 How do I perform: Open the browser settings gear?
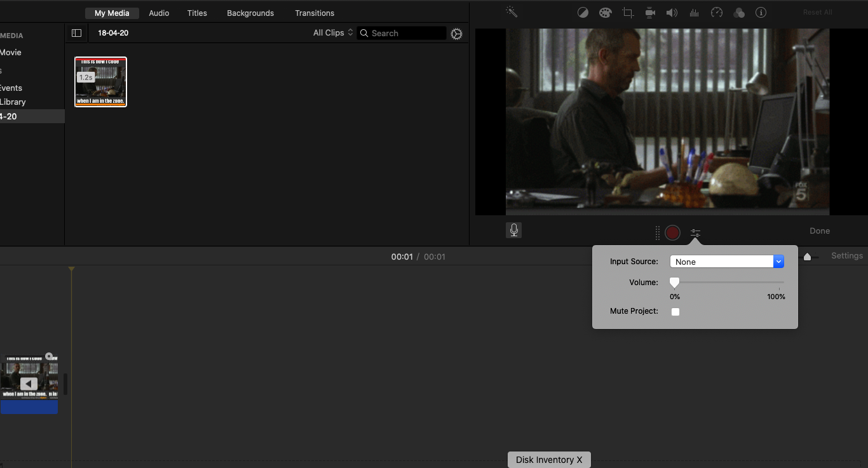(456, 34)
